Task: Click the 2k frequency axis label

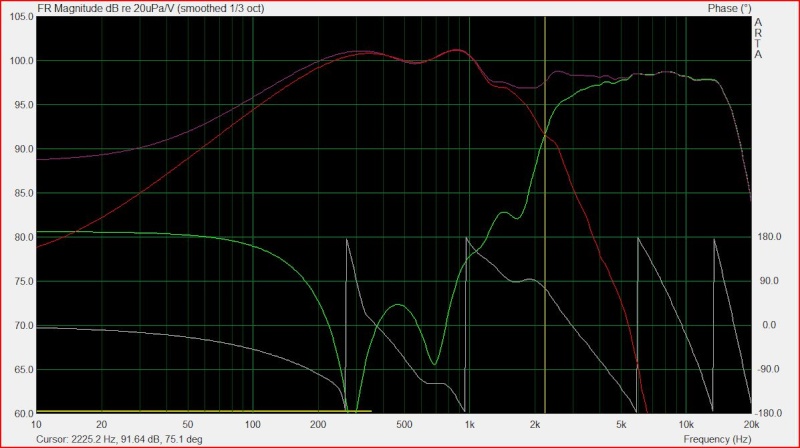Action: (535, 425)
